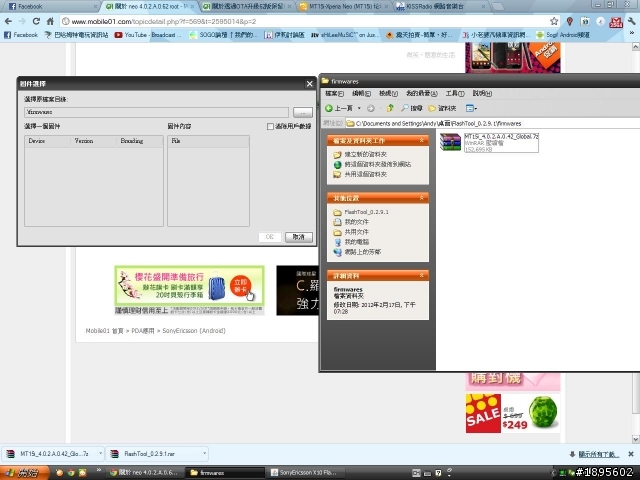The image size is (640, 480).
Task: Open the Tools menu in the firmwares window
Action: [x=455, y=93]
